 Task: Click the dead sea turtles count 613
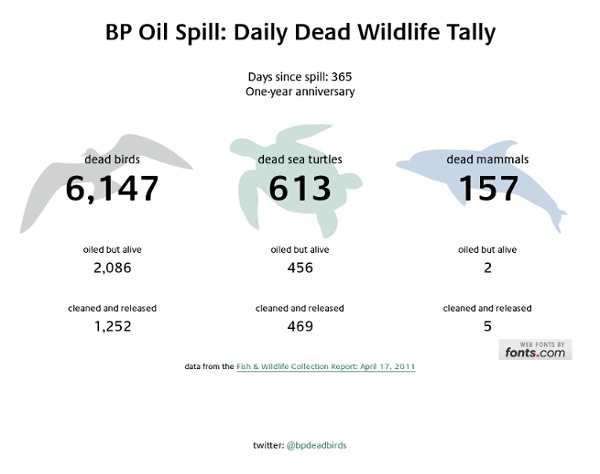click(x=300, y=187)
